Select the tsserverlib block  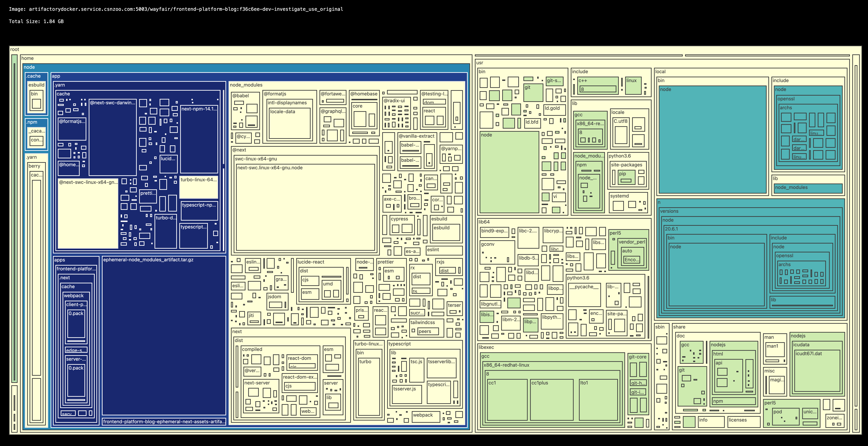[x=441, y=368]
